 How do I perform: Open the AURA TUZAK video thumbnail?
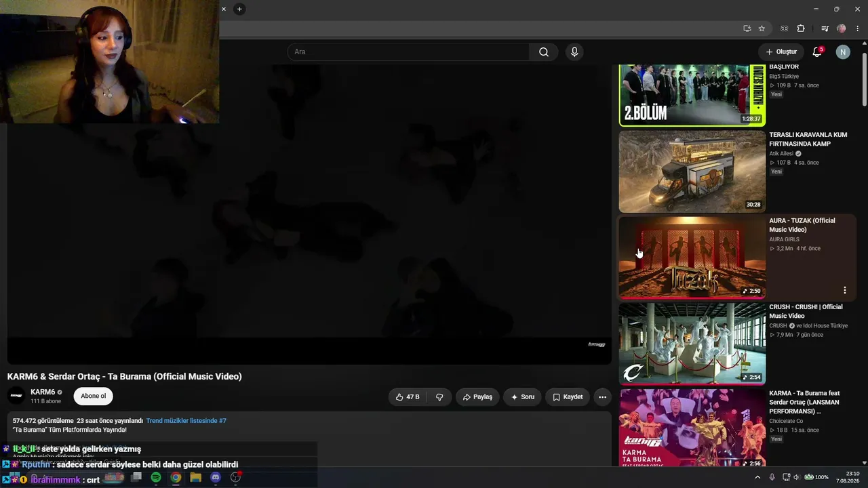tap(692, 258)
